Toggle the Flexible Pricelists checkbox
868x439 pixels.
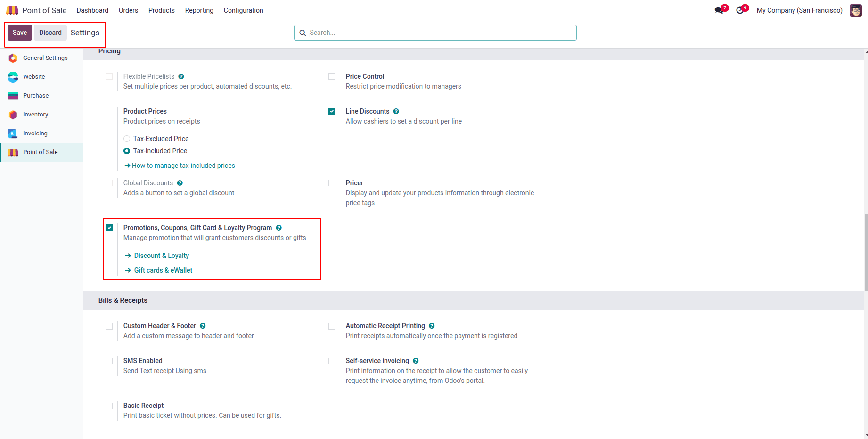coord(109,76)
